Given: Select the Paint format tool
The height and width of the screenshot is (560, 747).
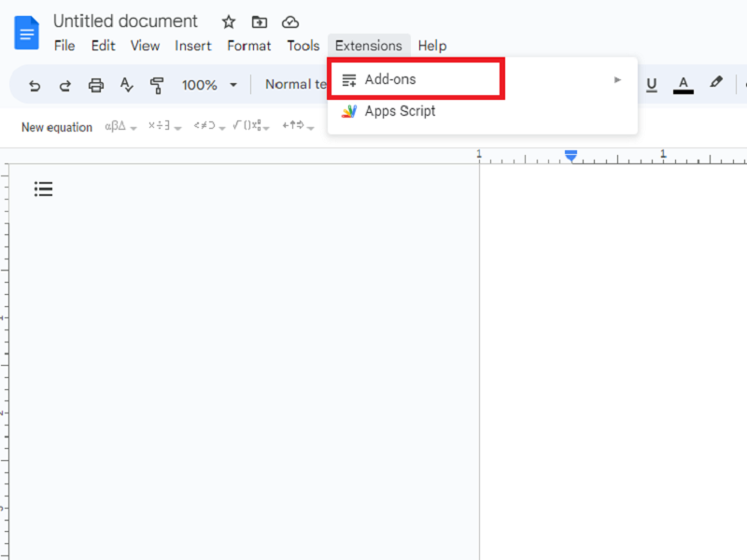Looking at the screenshot, I should (x=158, y=85).
